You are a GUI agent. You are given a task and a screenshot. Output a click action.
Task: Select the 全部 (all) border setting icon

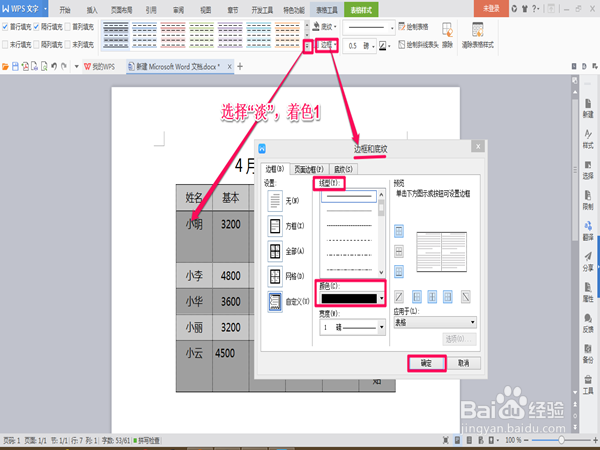click(x=275, y=251)
